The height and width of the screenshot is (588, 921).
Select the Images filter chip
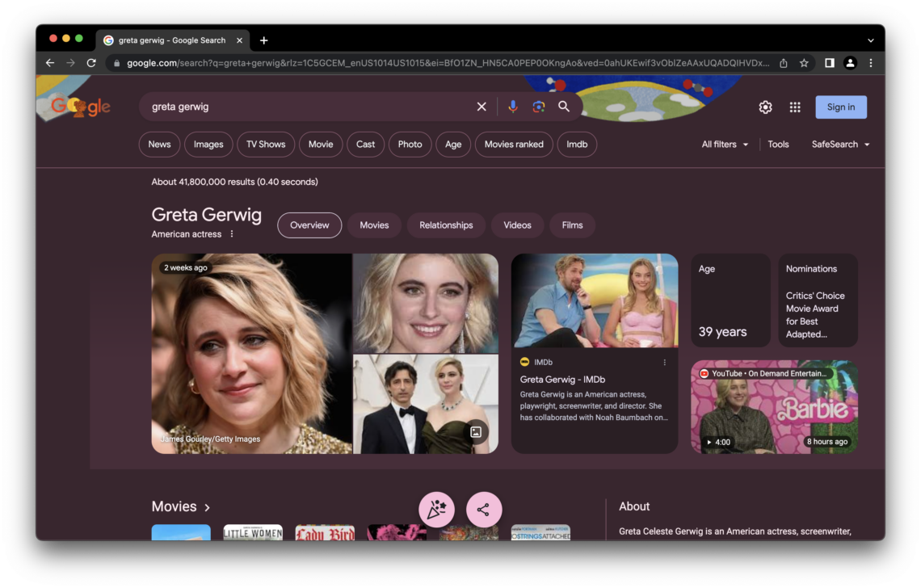[208, 145]
